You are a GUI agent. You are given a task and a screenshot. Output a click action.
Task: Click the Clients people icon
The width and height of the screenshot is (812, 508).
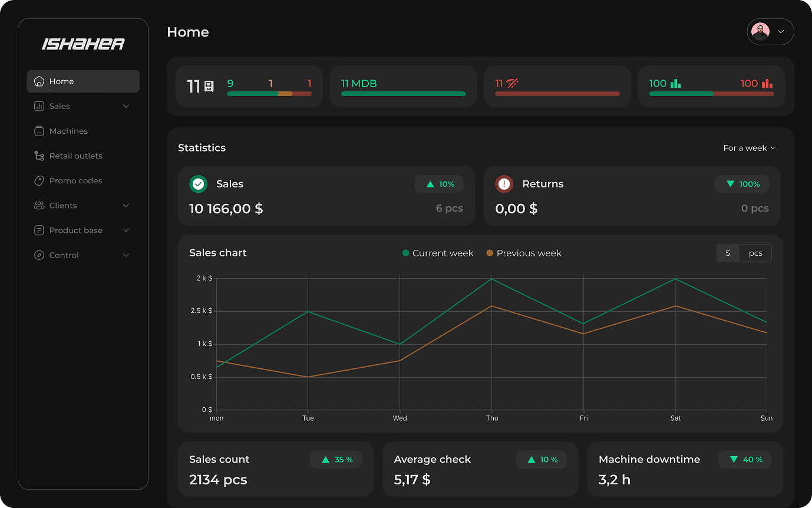click(40, 205)
